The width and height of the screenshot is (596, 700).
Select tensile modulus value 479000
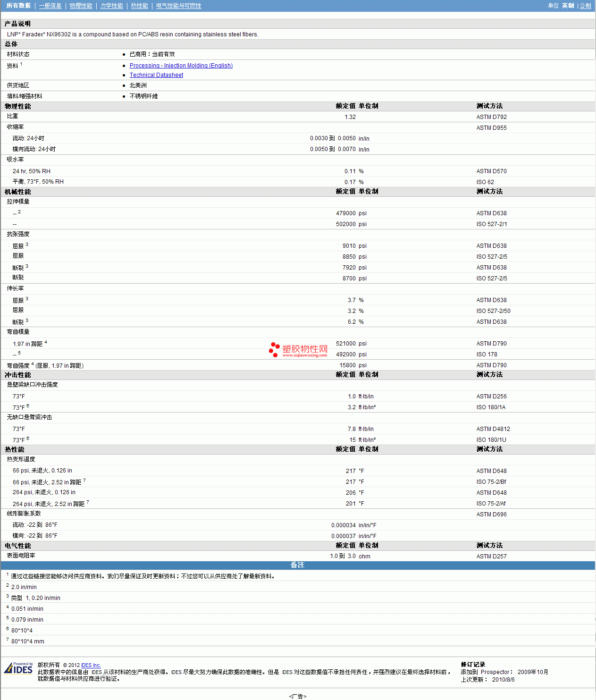click(x=346, y=213)
